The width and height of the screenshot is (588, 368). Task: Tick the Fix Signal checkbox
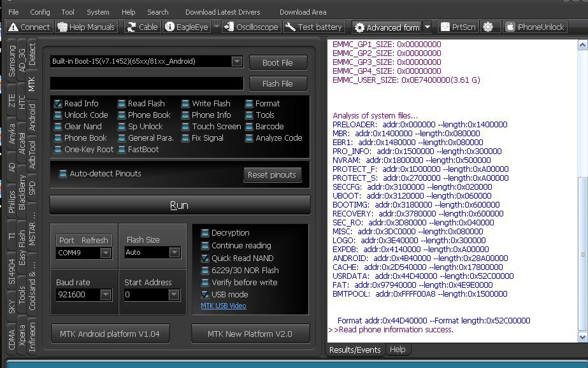(185, 138)
